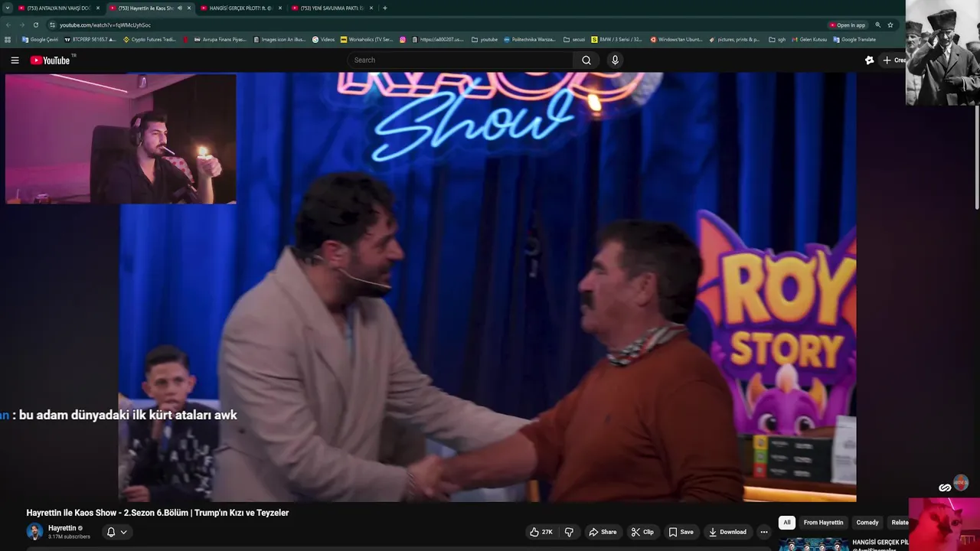Click the magnifier search button
Image resolution: width=980 pixels, height=551 pixels.
click(586, 60)
